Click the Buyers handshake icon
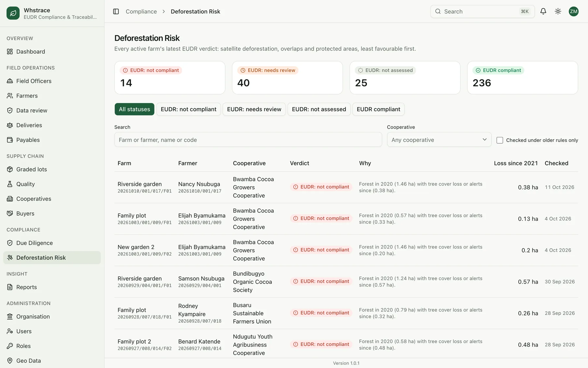 point(10,214)
